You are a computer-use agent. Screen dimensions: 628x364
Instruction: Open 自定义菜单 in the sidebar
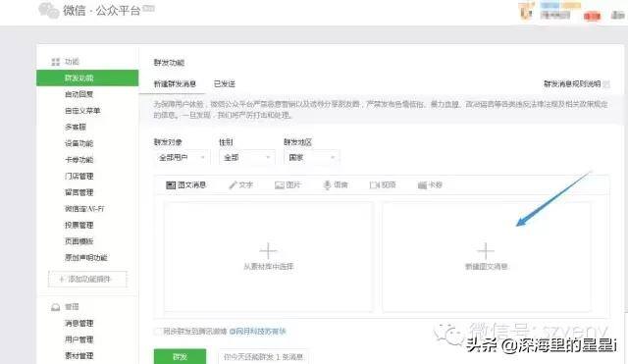(x=82, y=111)
